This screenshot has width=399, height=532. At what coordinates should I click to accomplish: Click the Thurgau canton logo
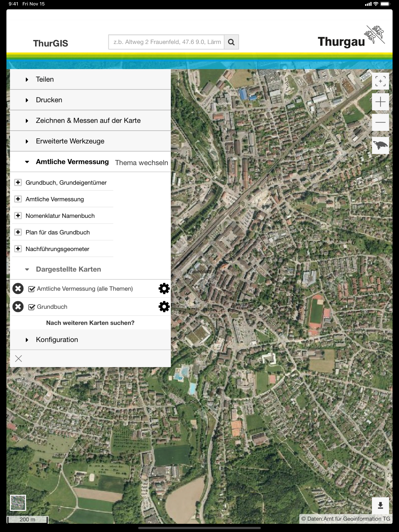[x=351, y=37]
